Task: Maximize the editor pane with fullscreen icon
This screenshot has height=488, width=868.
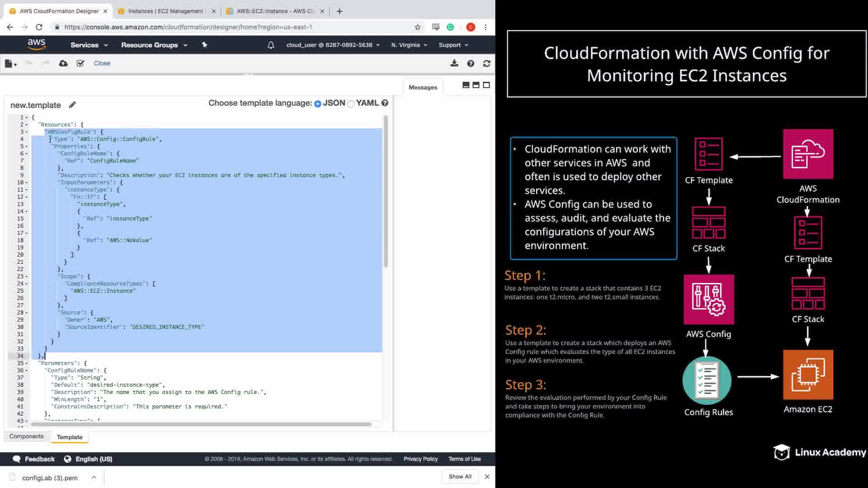Action: click(486, 85)
